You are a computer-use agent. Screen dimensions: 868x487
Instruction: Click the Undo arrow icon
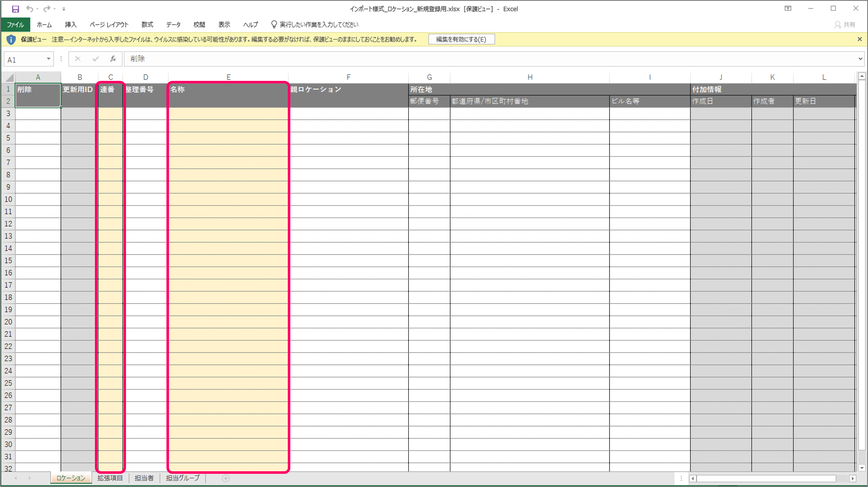pos(29,9)
